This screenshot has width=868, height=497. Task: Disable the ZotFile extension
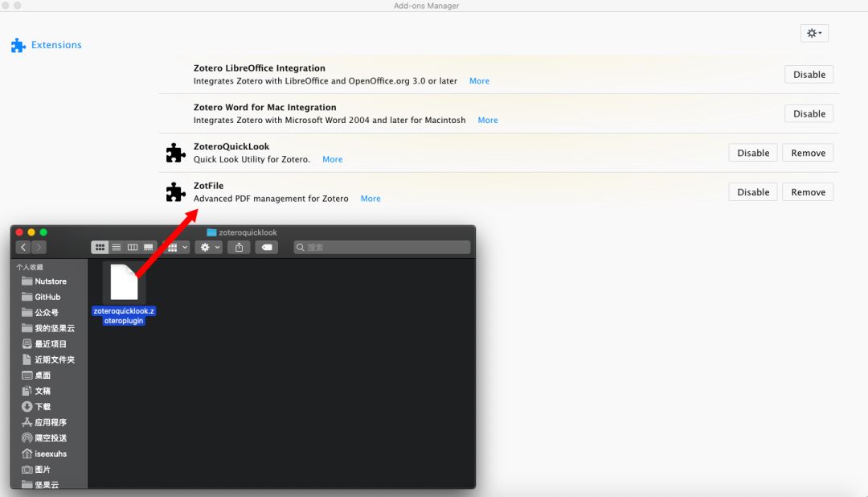tap(753, 192)
